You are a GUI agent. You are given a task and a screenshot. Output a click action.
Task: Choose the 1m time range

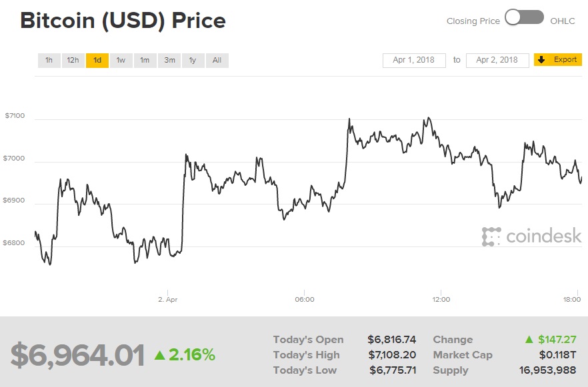(x=145, y=61)
